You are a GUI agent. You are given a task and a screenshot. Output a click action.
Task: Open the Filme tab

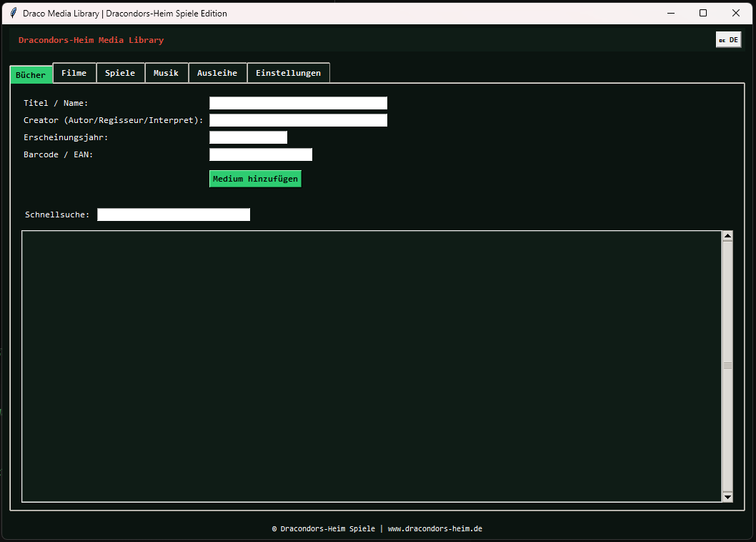(74, 73)
